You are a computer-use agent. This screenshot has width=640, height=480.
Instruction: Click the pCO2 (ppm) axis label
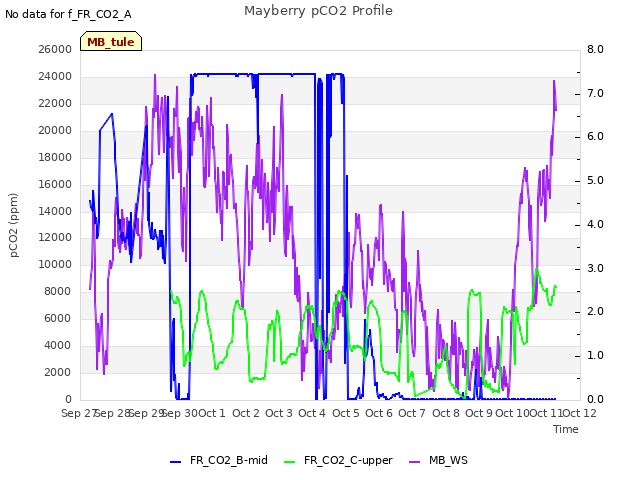click(13, 225)
